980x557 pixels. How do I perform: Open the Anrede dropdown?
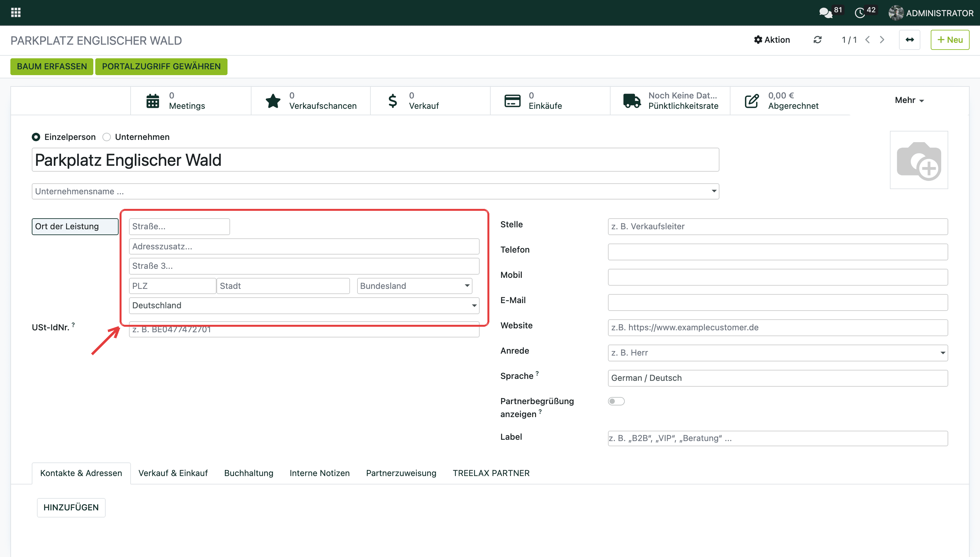click(x=777, y=353)
